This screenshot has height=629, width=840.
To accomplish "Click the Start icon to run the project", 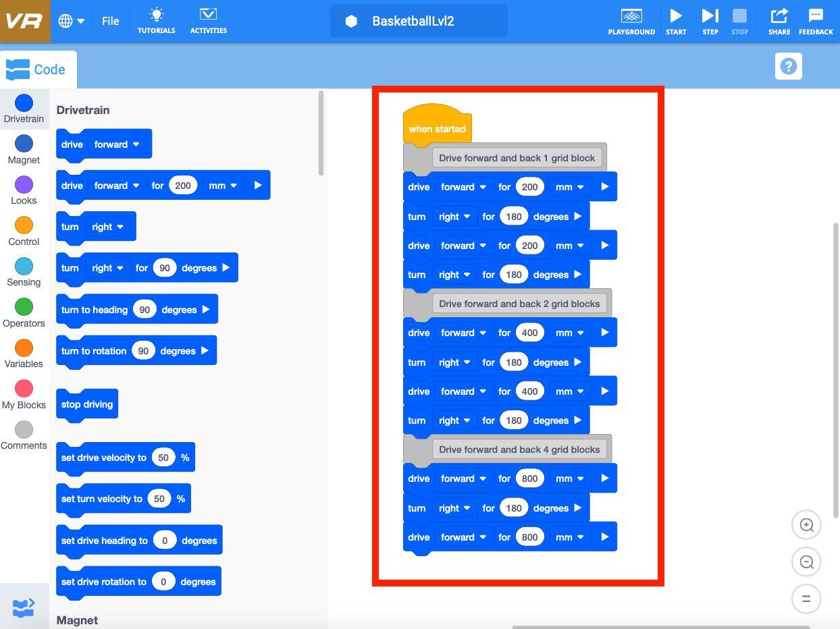I will pos(676,20).
